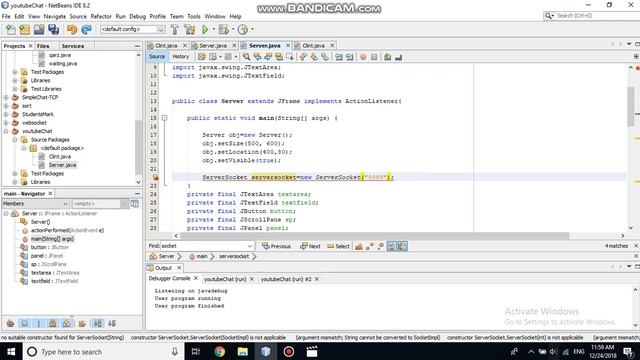Viewport: 640px width, 360px height.
Task: Select Clint.java in the project tree
Action: (60, 157)
